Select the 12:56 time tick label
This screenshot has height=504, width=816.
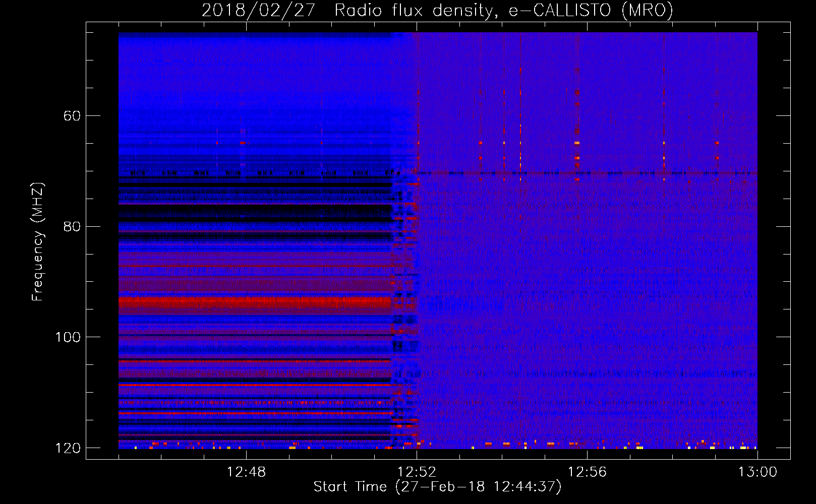pyautogui.click(x=587, y=472)
